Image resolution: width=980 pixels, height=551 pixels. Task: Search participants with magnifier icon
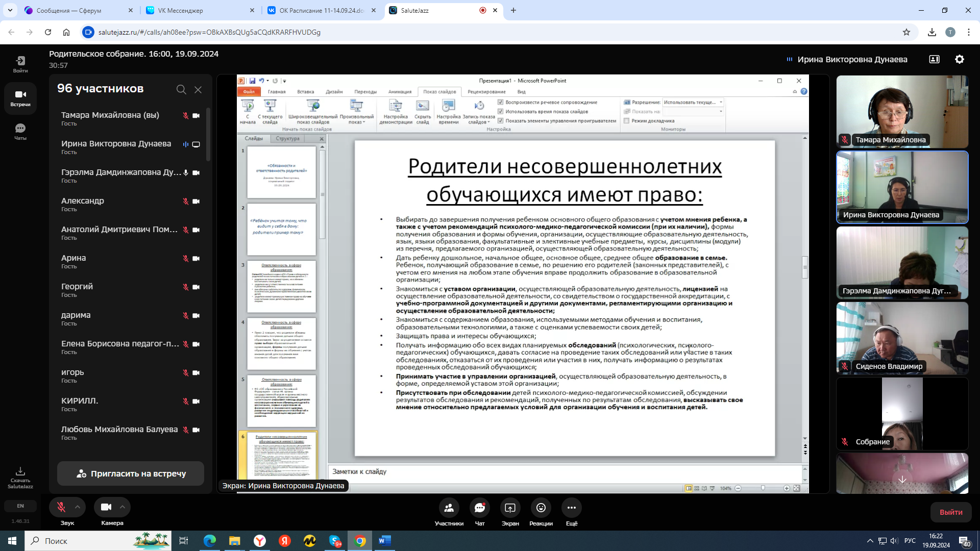(181, 89)
